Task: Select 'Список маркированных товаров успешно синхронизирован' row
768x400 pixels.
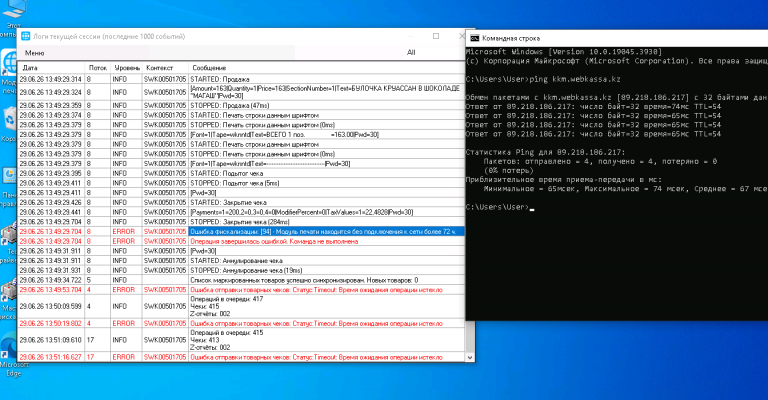Action: [241, 280]
